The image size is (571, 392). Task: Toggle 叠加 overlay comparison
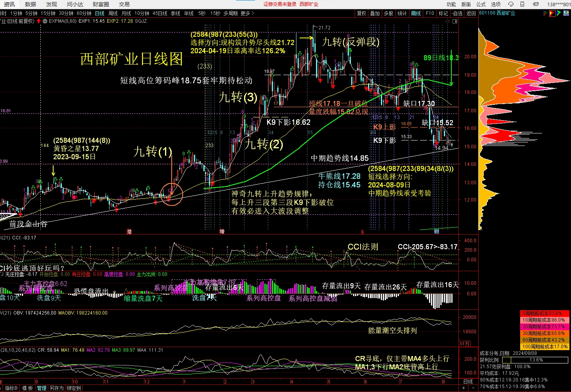[375, 13]
